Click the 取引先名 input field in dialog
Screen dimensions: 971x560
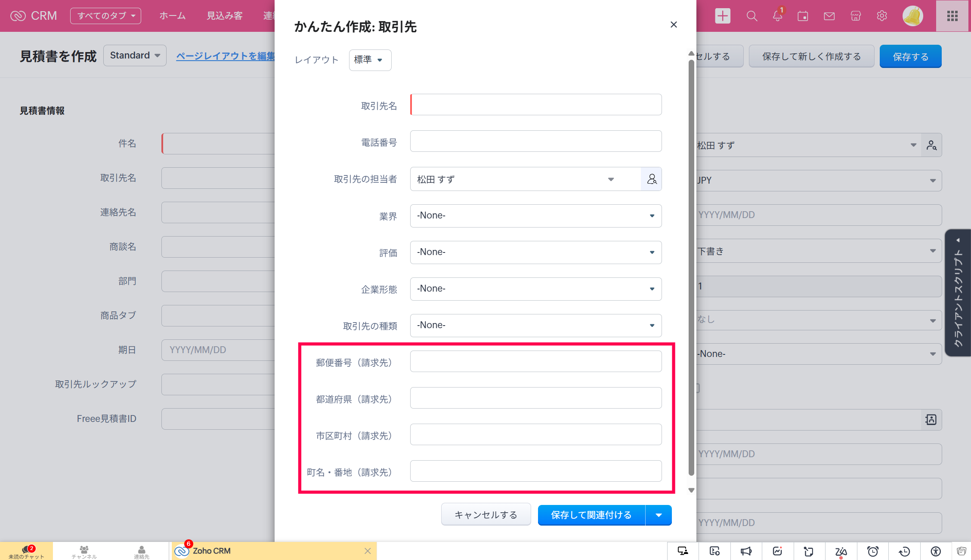pyautogui.click(x=535, y=105)
